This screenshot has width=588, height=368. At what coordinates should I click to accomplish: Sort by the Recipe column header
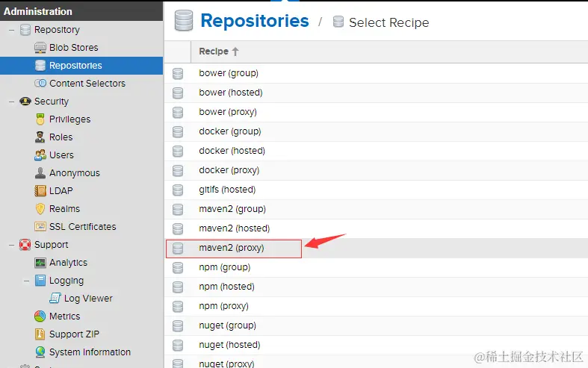(x=218, y=52)
